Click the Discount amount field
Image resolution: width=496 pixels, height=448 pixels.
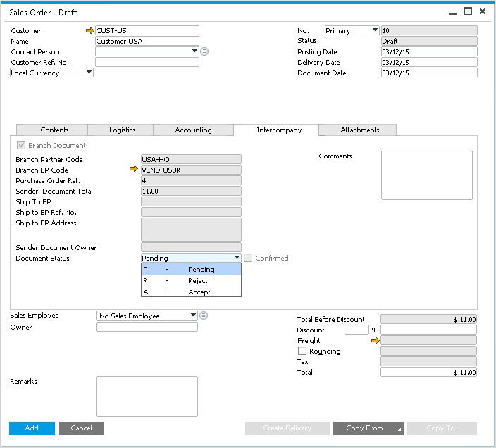[428, 330]
